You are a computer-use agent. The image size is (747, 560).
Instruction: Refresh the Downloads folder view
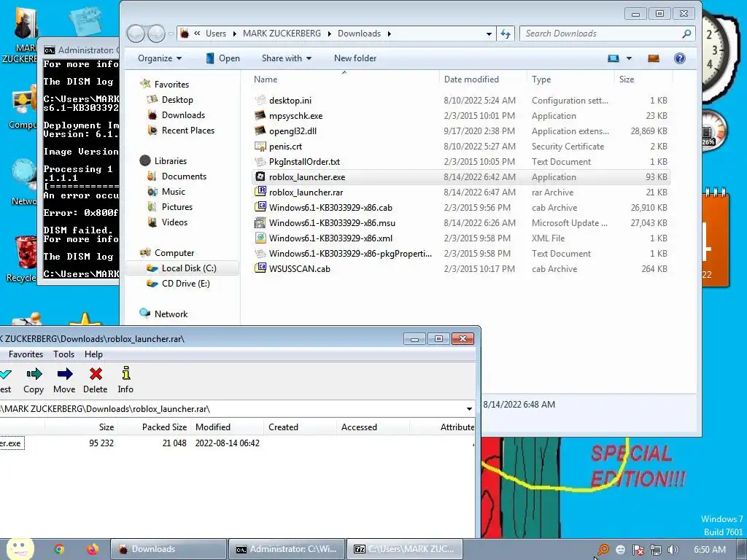tap(506, 34)
